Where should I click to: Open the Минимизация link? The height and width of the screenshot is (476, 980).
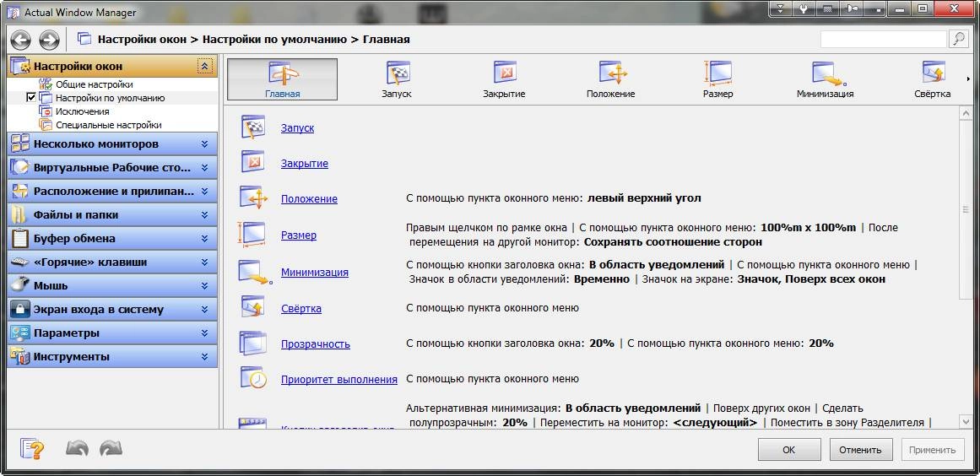(x=314, y=273)
